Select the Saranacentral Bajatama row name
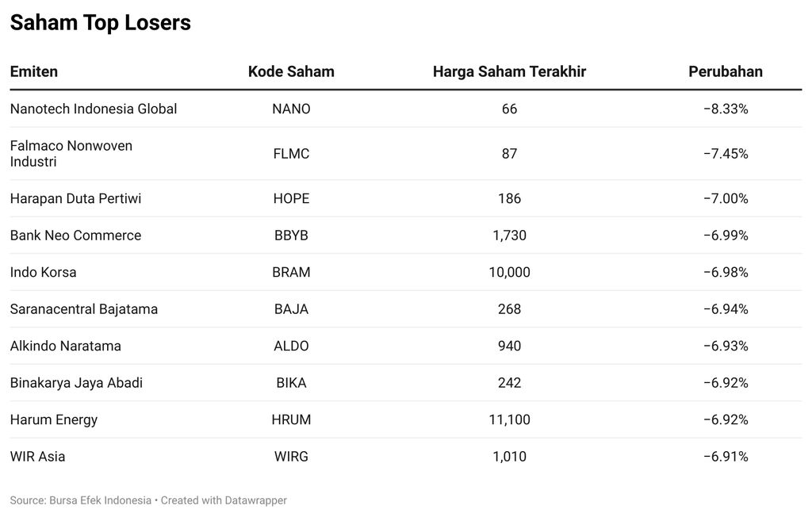Image resolution: width=812 pixels, height=517 pixels. coord(84,309)
